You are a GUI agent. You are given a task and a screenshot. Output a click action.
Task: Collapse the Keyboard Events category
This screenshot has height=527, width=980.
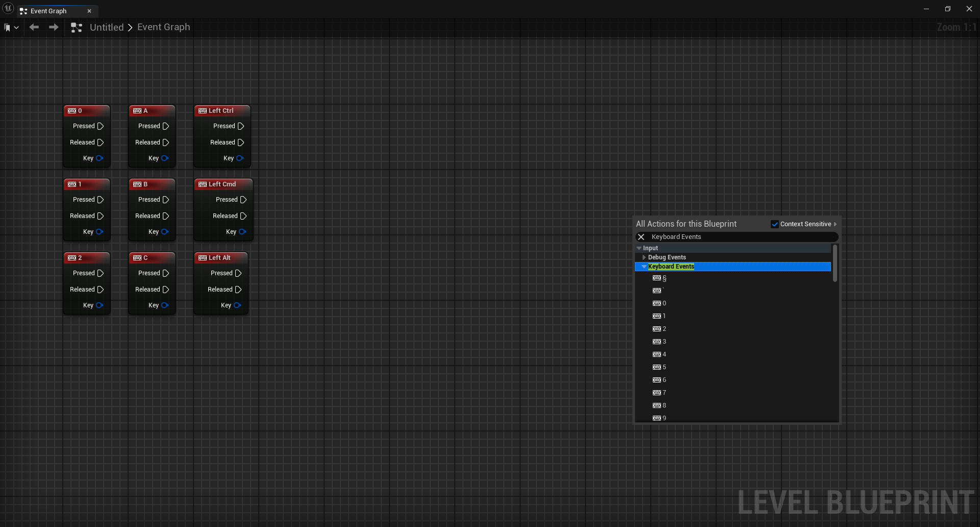(x=644, y=267)
